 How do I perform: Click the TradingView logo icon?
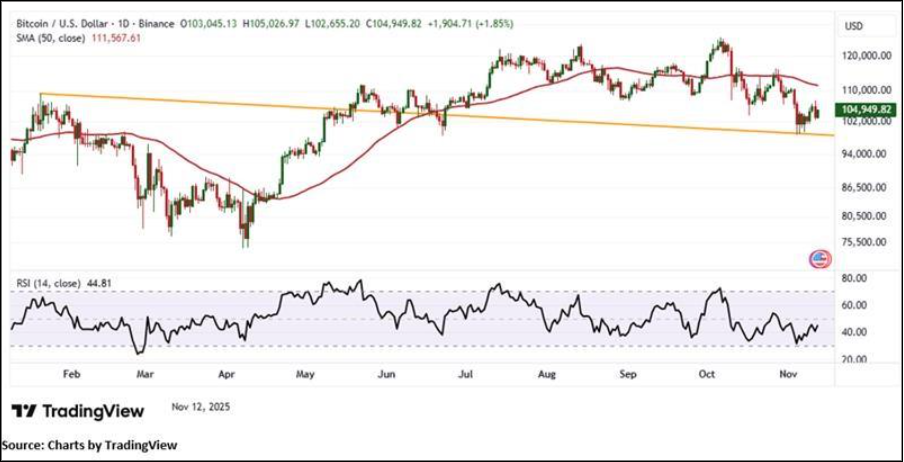[25, 411]
